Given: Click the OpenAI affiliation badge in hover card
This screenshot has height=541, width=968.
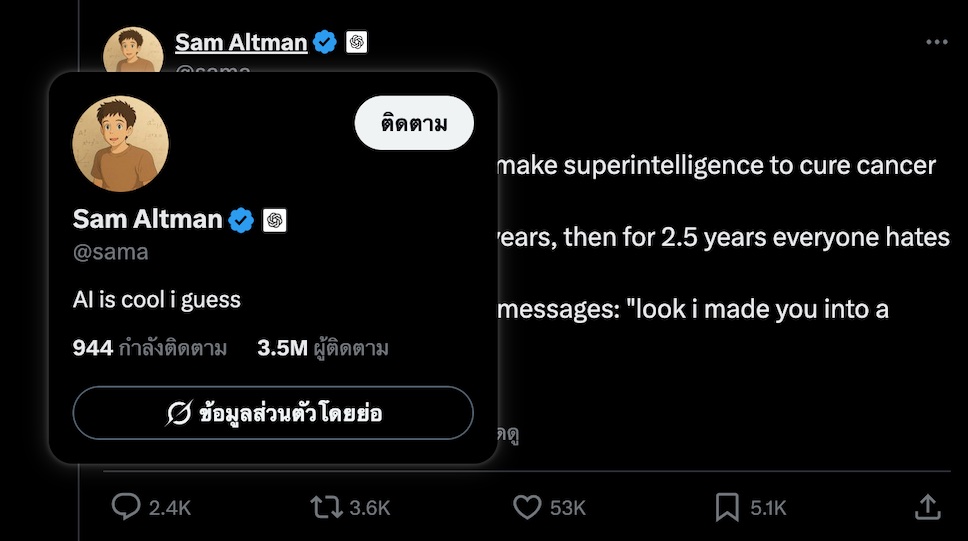Looking at the screenshot, I should click(275, 220).
